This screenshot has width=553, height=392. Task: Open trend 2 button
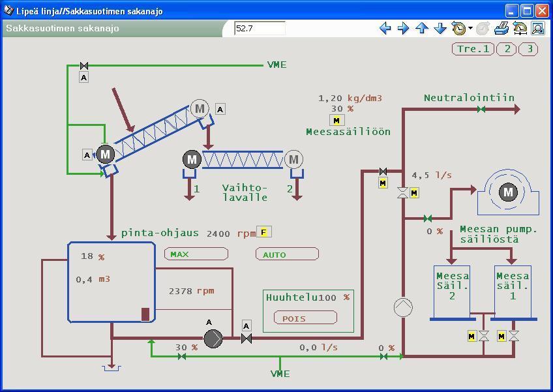pos(507,49)
